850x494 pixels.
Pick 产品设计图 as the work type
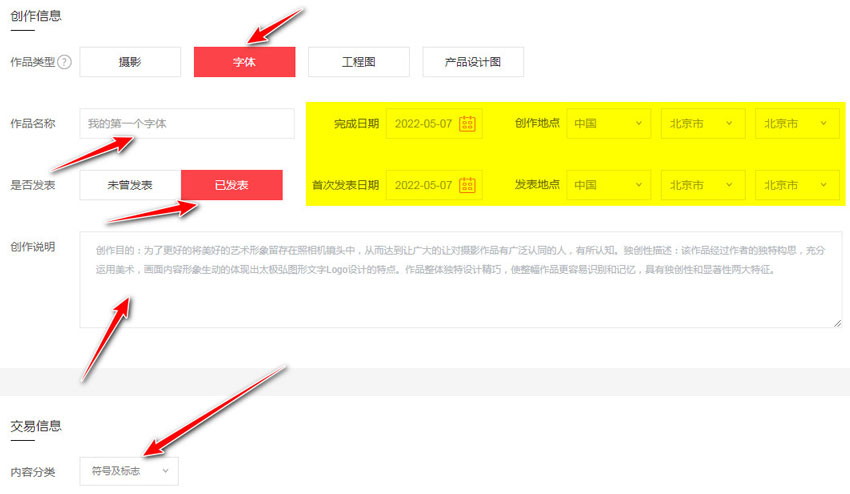(x=472, y=62)
